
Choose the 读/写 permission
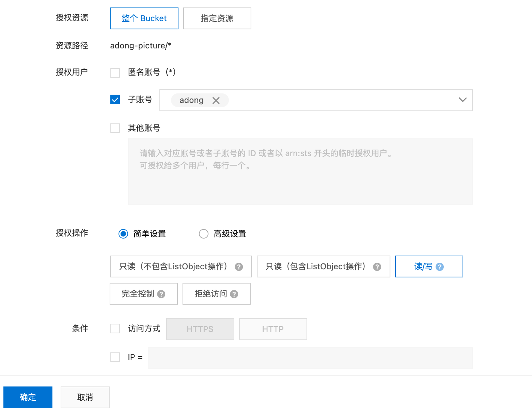tap(429, 266)
